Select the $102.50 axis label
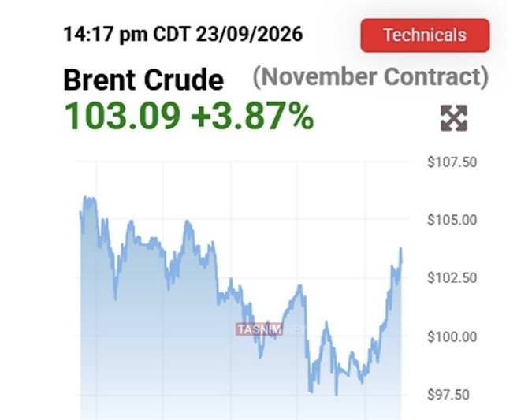 [x=452, y=278]
